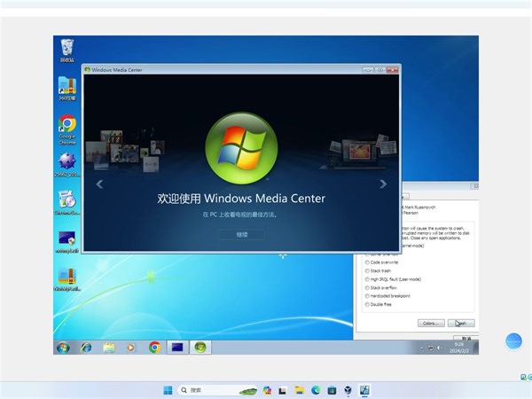Go to next Media Center slide
532x399 pixels.
(383, 184)
